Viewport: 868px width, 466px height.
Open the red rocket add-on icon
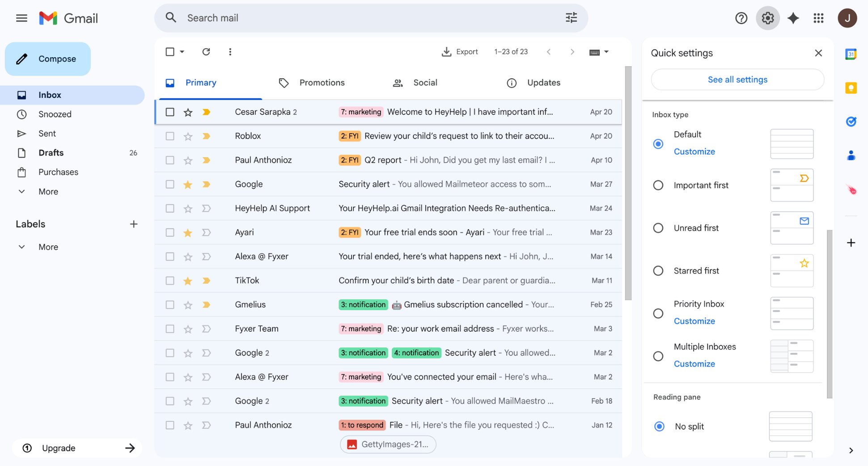tap(851, 190)
